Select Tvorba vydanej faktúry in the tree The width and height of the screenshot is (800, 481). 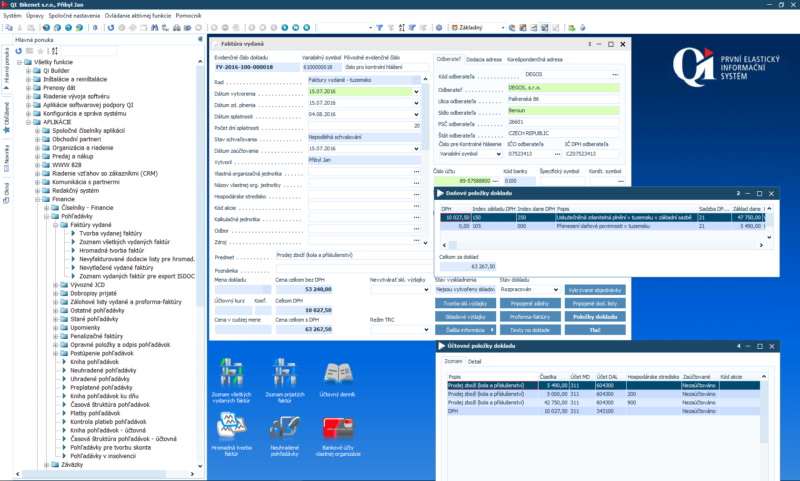pyautogui.click(x=110, y=233)
